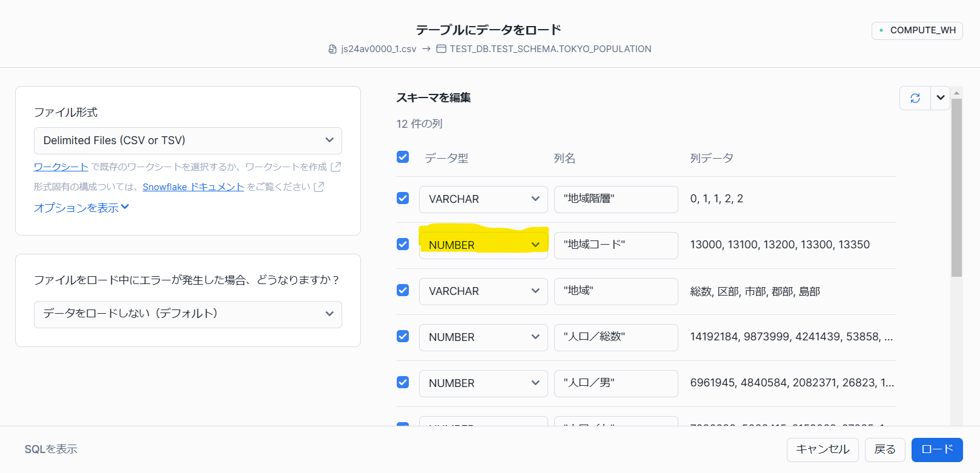Click sample data starting with 14192184
The width and height of the screenshot is (980, 473).
coord(792,337)
